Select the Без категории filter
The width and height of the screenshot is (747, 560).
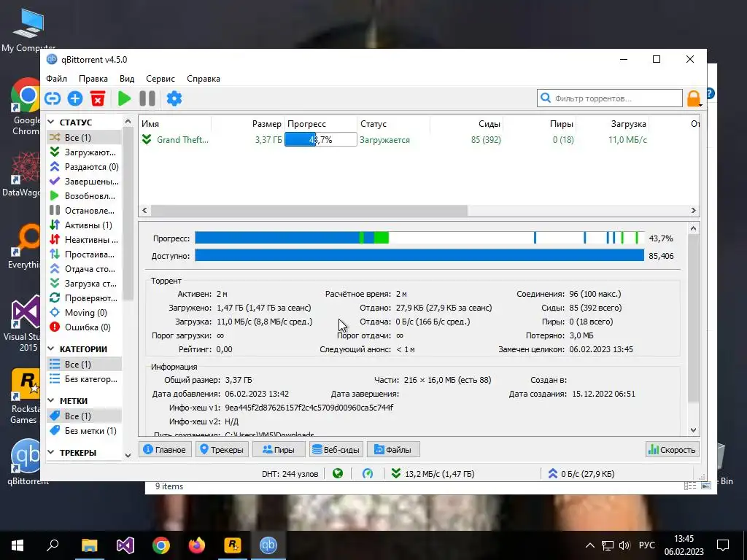(85, 379)
